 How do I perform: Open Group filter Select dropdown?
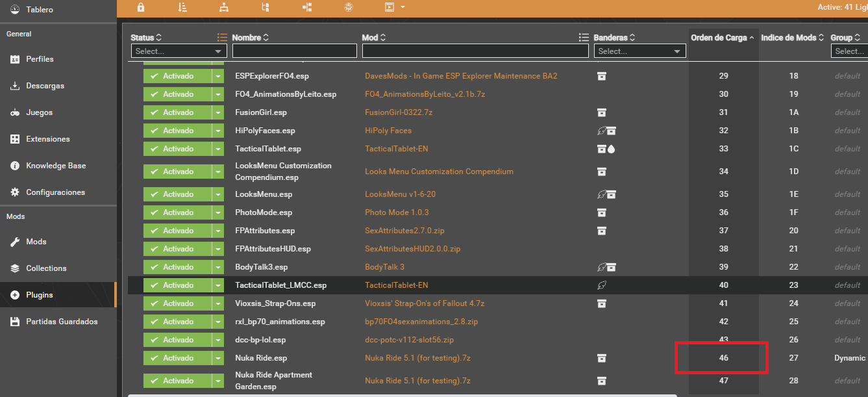(x=849, y=51)
